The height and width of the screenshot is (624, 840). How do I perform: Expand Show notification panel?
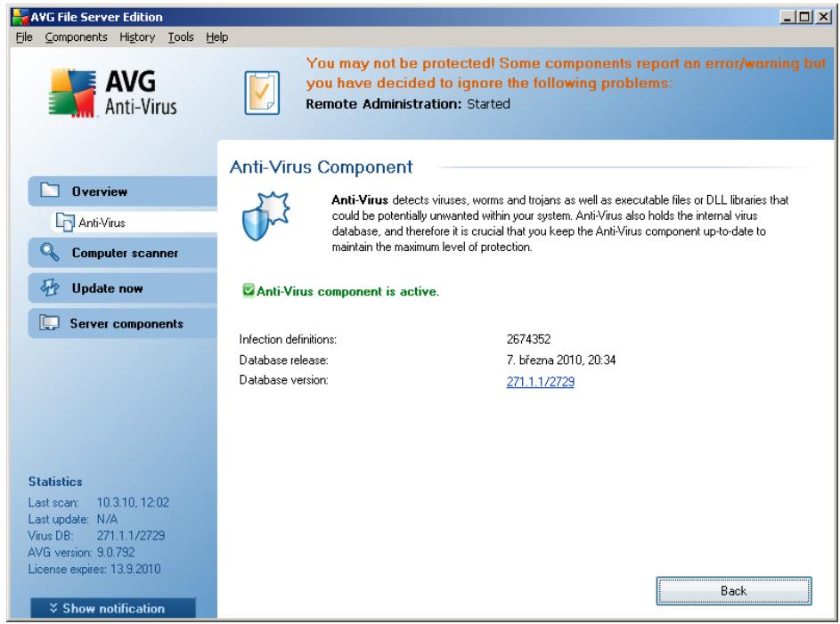point(113,609)
